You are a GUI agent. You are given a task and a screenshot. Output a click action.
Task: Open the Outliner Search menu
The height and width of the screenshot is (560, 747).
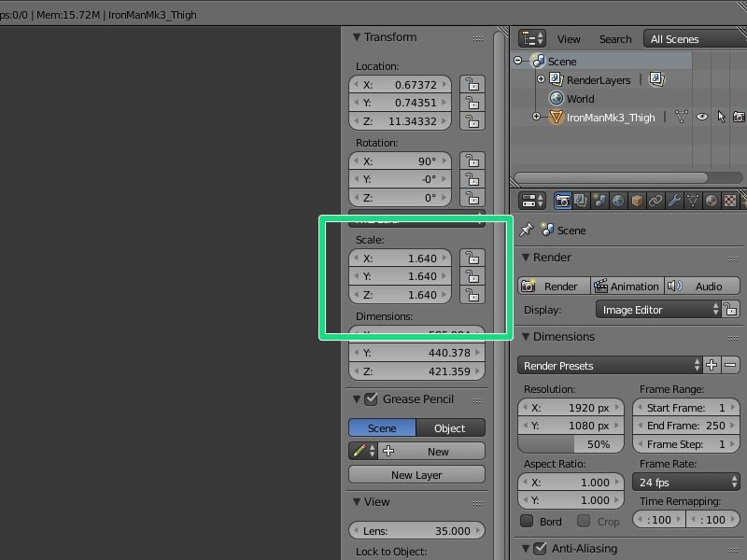click(615, 39)
